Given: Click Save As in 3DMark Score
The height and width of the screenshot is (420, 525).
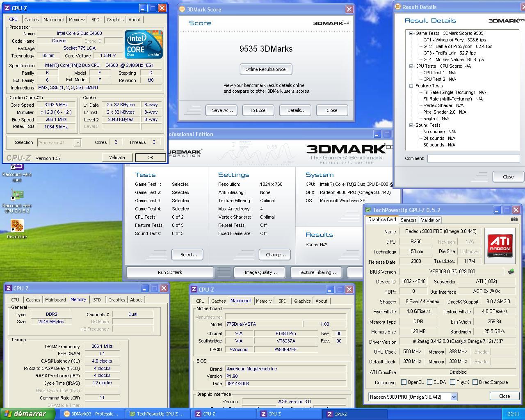Looking at the screenshot, I should [x=222, y=110].
